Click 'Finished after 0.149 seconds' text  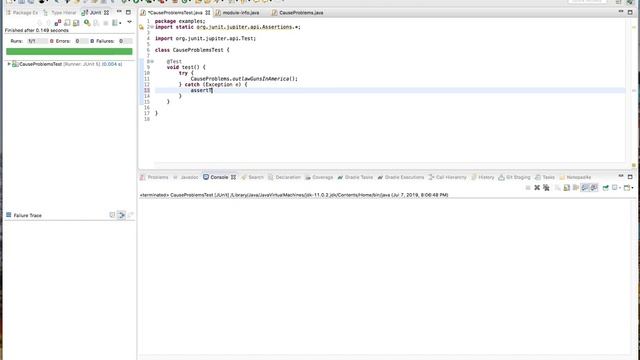point(37,30)
